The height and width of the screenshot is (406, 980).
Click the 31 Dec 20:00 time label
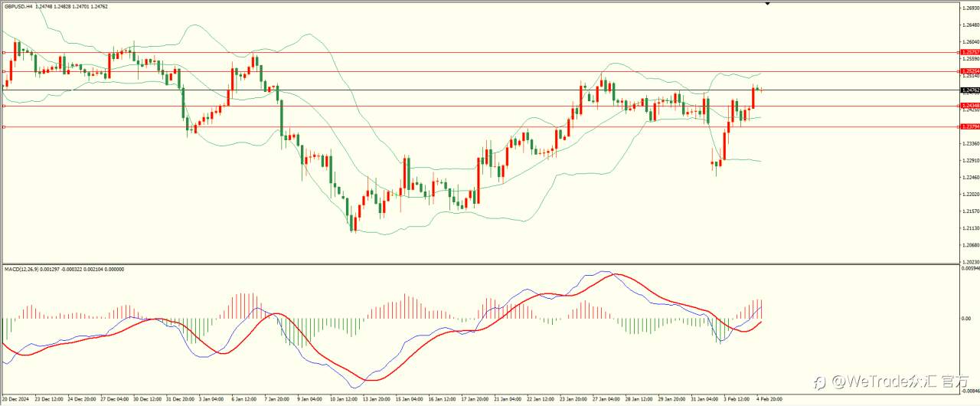pos(179,399)
